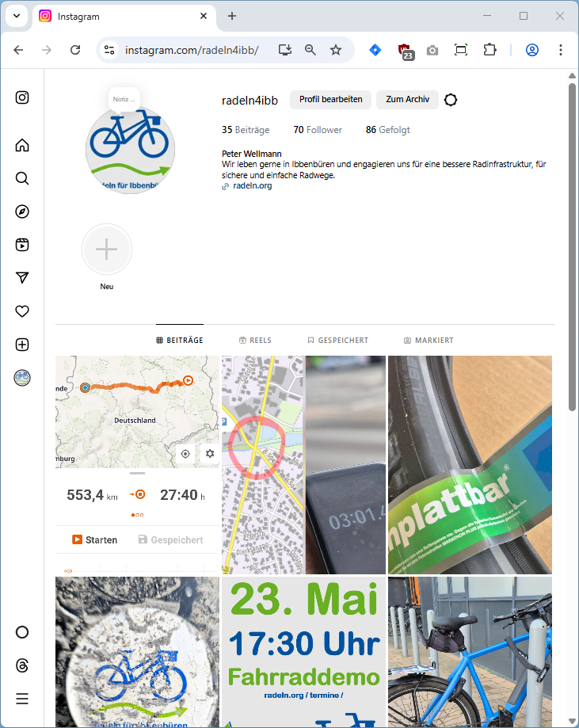579x728 pixels.
Task: View site information icon in address bar
Action: coord(109,50)
